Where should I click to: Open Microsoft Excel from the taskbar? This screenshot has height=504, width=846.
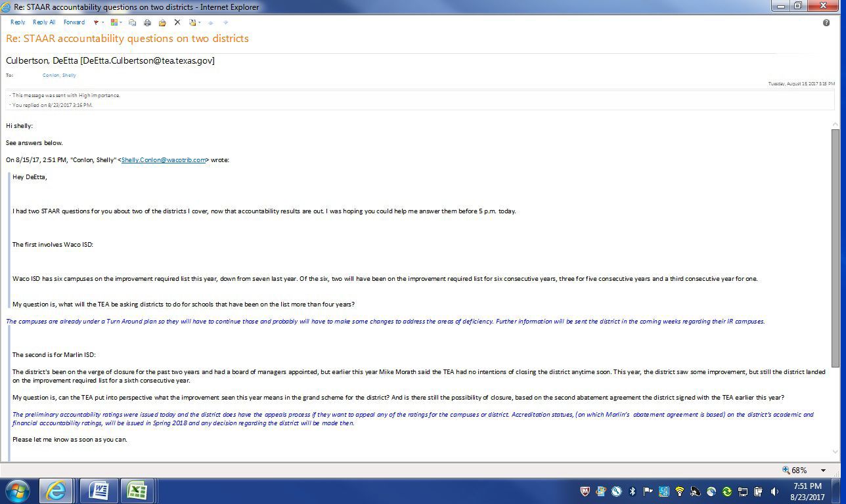137,491
